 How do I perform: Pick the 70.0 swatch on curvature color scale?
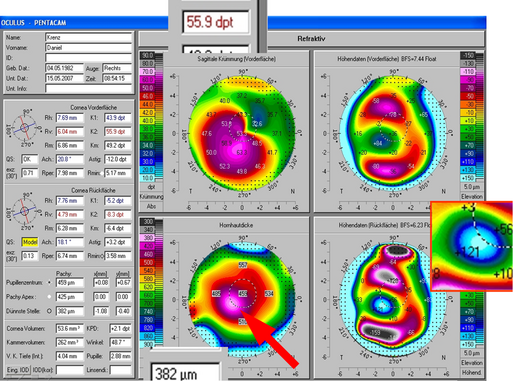pyautogui.click(x=147, y=72)
